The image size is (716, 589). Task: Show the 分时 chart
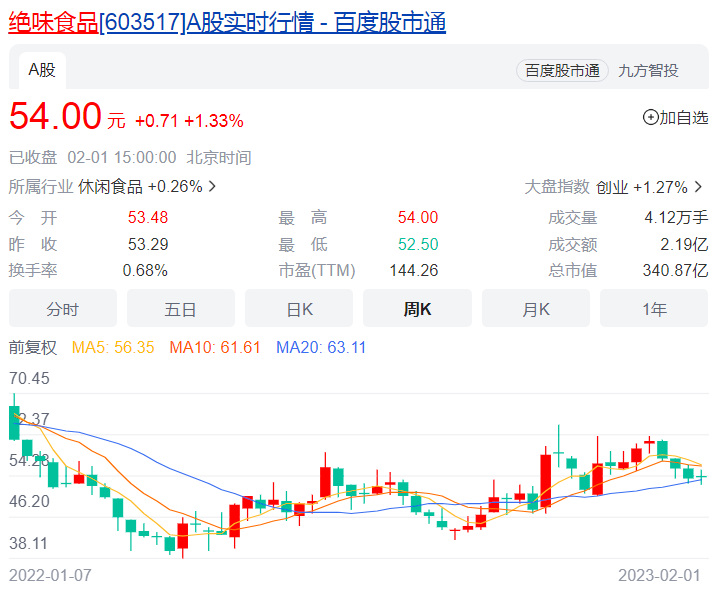(63, 309)
